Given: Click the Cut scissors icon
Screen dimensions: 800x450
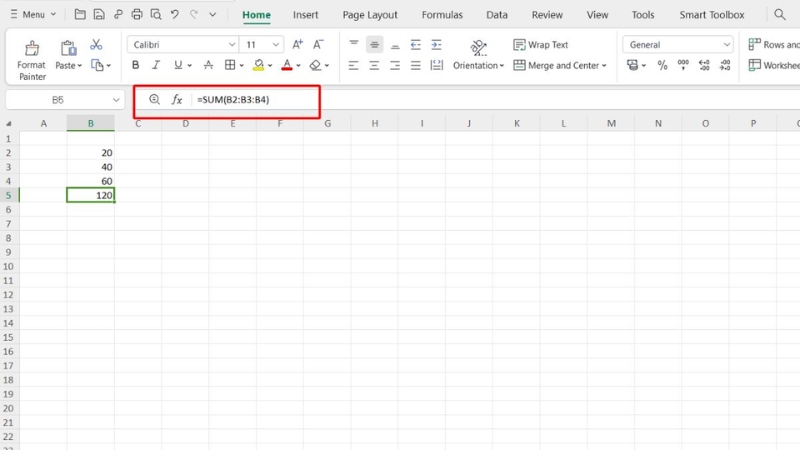Looking at the screenshot, I should (x=96, y=45).
